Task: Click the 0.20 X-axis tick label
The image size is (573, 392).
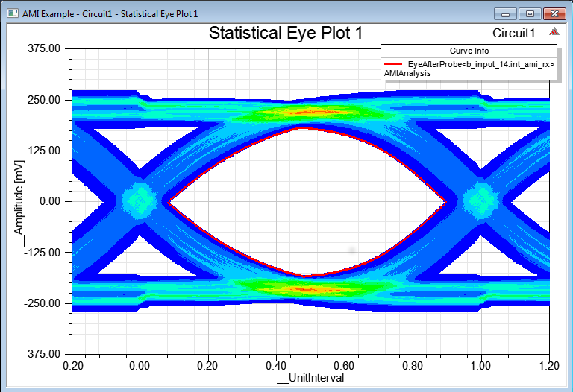Action: pyautogui.click(x=207, y=366)
